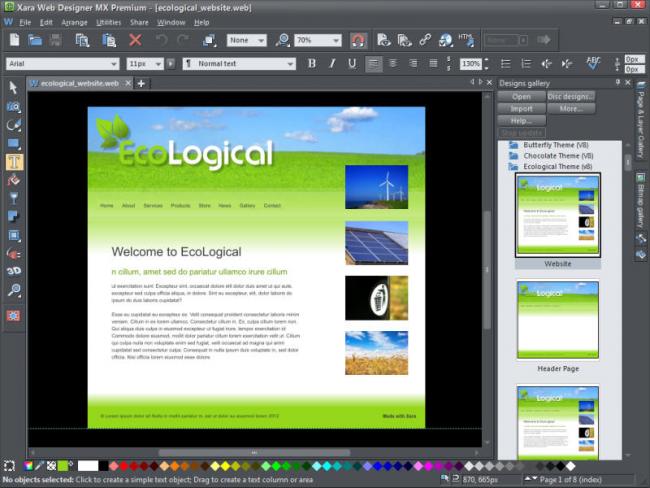The width and height of the screenshot is (650, 488).
Task: Adjust the 130% line spacing stepper
Action: 486,63
